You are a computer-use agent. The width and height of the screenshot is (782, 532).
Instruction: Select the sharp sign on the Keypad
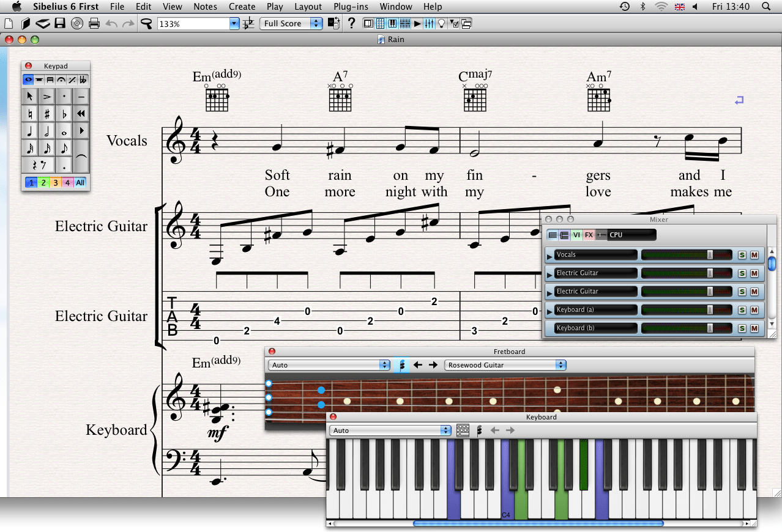(47, 113)
